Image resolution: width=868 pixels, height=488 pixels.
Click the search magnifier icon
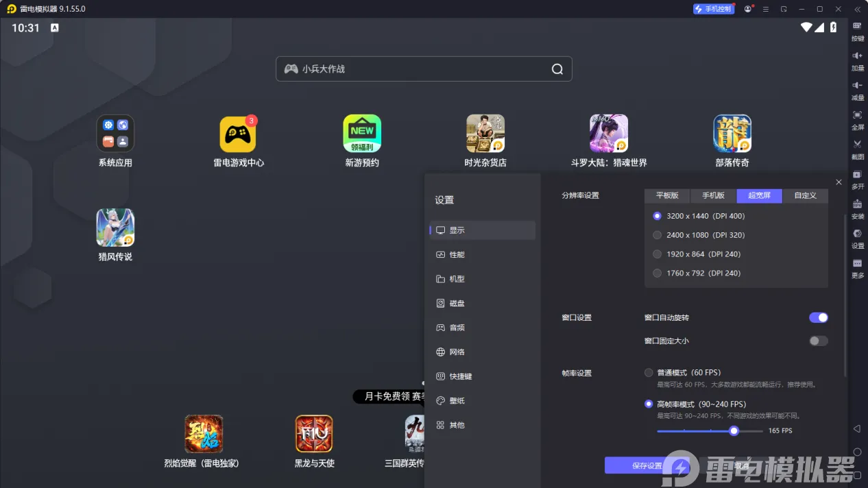[x=557, y=69]
